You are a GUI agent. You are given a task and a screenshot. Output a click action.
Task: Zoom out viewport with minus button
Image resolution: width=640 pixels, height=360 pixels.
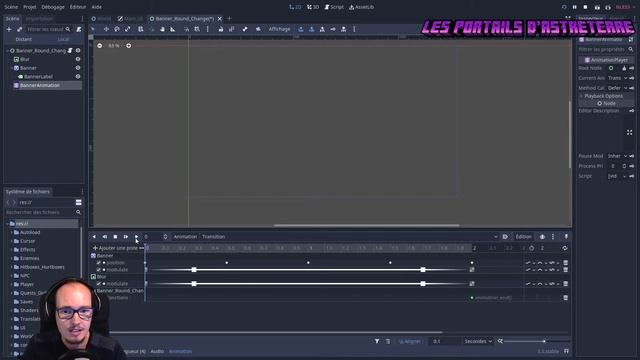pos(100,46)
